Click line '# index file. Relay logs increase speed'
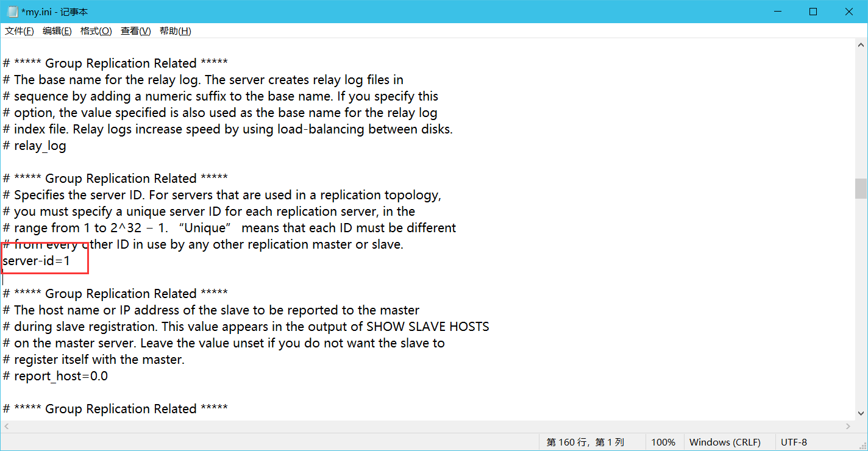Image resolution: width=868 pixels, height=451 pixels. [228, 129]
